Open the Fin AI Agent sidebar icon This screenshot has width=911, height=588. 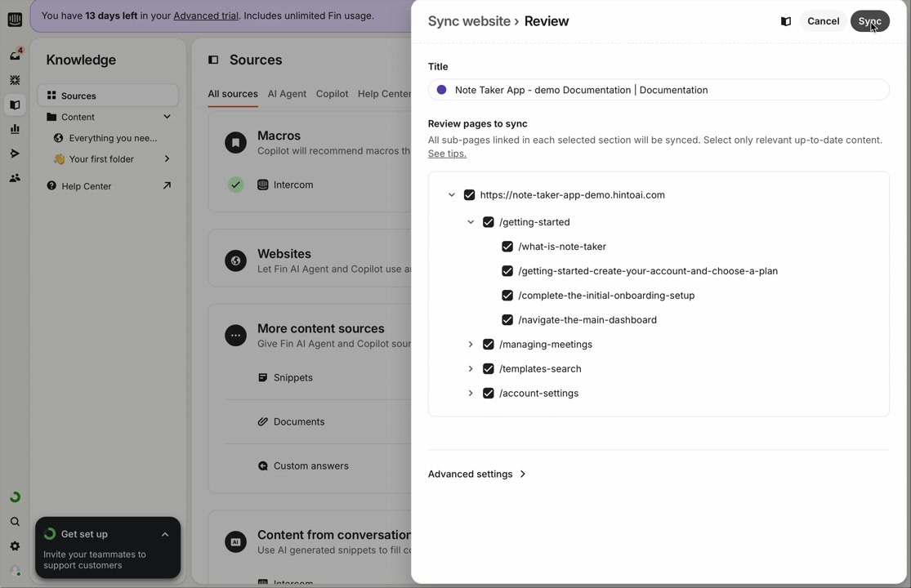pos(15,80)
